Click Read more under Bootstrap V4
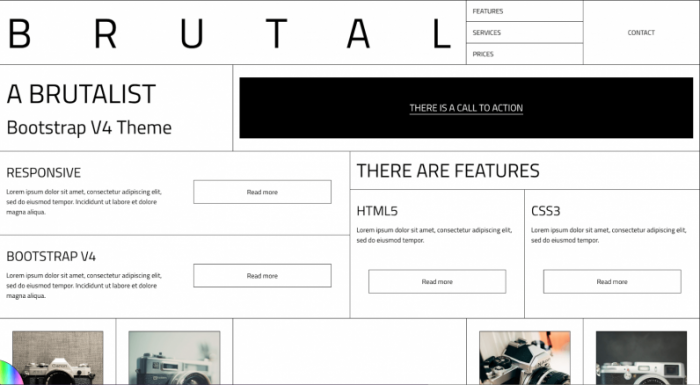 pos(262,276)
